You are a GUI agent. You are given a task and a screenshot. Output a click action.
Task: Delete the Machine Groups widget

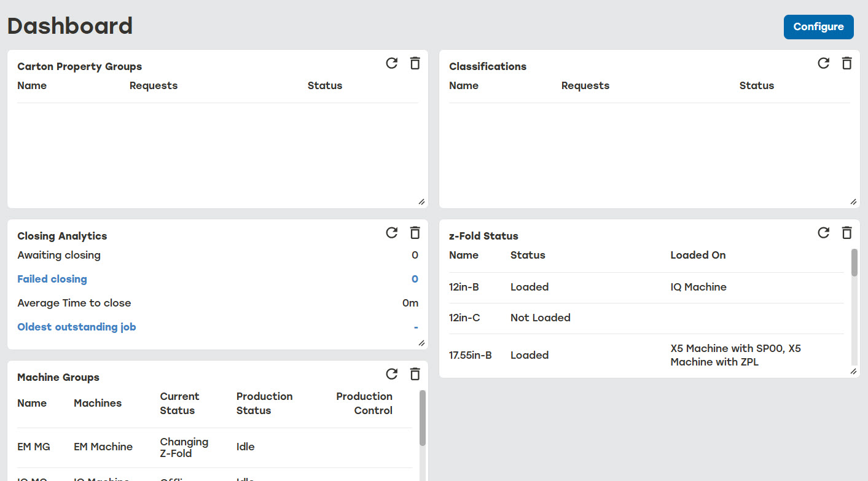pos(415,373)
